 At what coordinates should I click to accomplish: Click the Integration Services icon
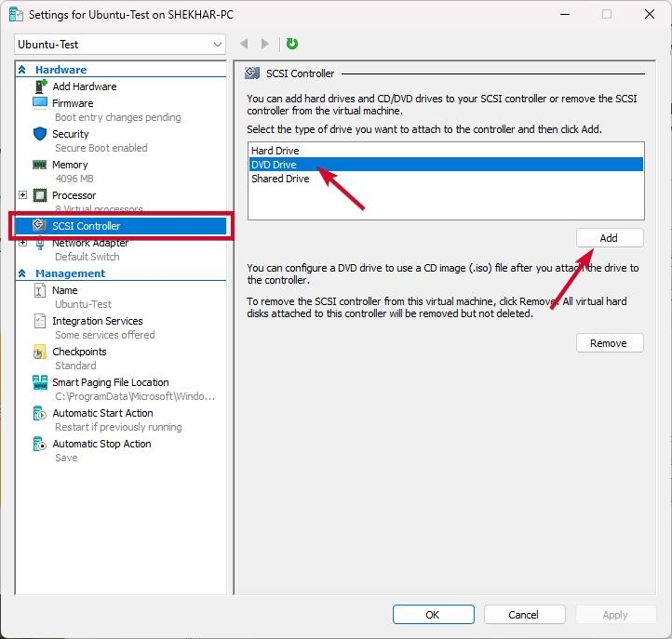tap(39, 321)
